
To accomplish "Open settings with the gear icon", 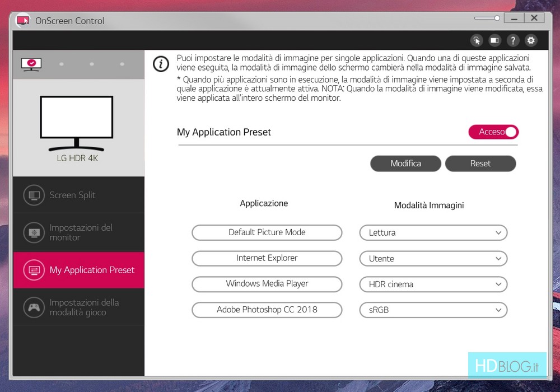I will click(531, 40).
